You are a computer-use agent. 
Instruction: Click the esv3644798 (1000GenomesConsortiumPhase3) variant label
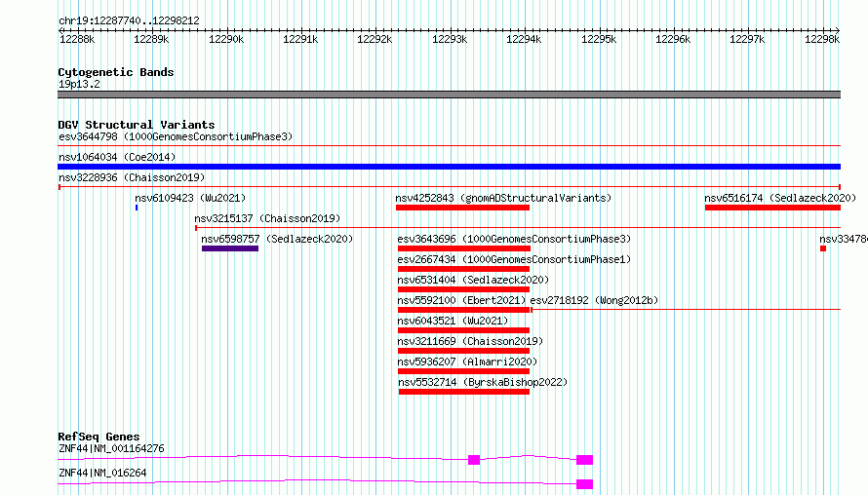176,136
